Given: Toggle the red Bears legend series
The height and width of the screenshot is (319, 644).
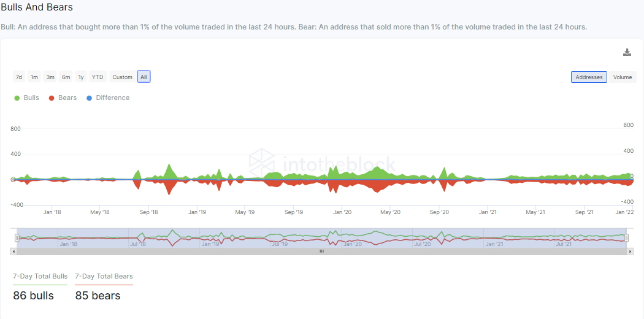Looking at the screenshot, I should coord(63,98).
